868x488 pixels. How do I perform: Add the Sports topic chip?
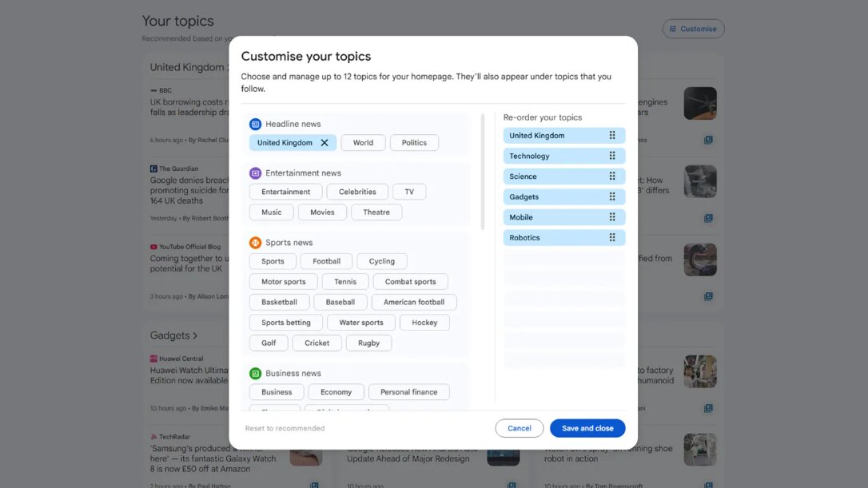coord(273,261)
